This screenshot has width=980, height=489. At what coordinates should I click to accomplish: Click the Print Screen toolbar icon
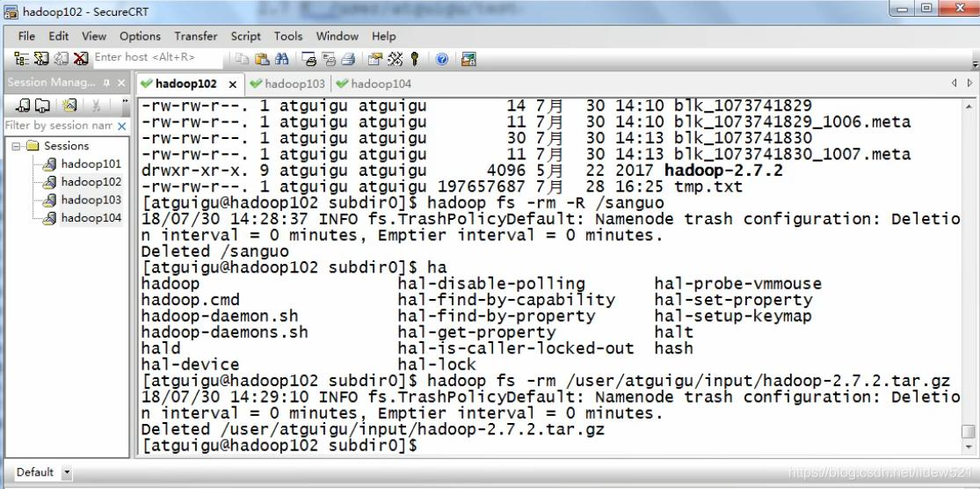tap(309, 59)
